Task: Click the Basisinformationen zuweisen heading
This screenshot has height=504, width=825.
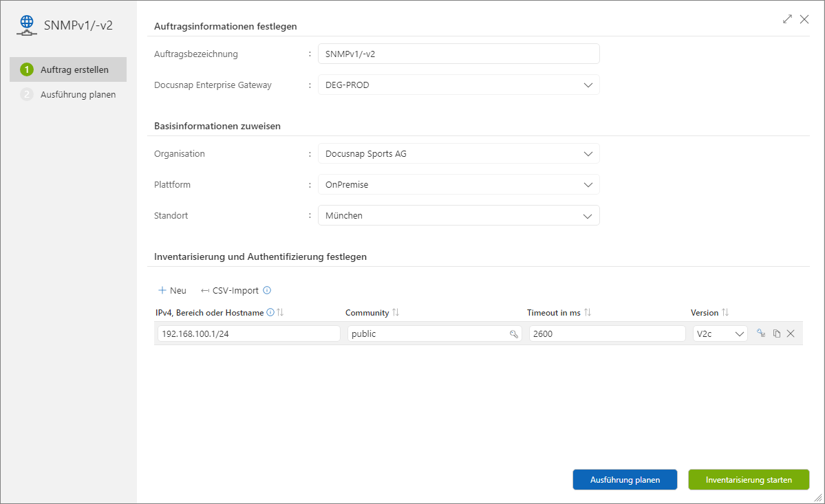Action: [x=217, y=126]
